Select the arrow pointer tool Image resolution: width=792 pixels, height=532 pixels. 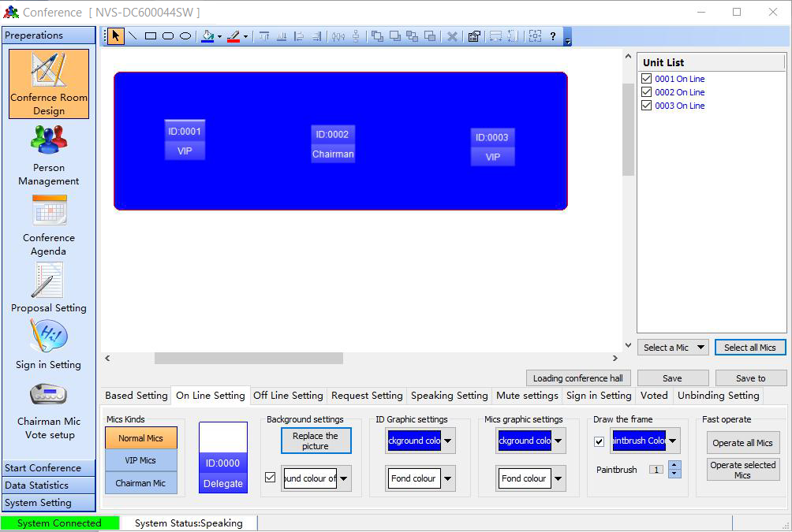tap(116, 36)
